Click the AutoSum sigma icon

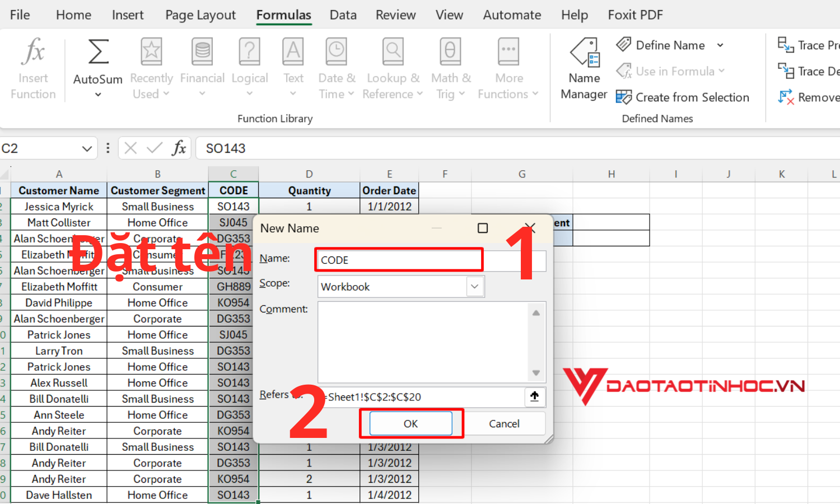98,52
